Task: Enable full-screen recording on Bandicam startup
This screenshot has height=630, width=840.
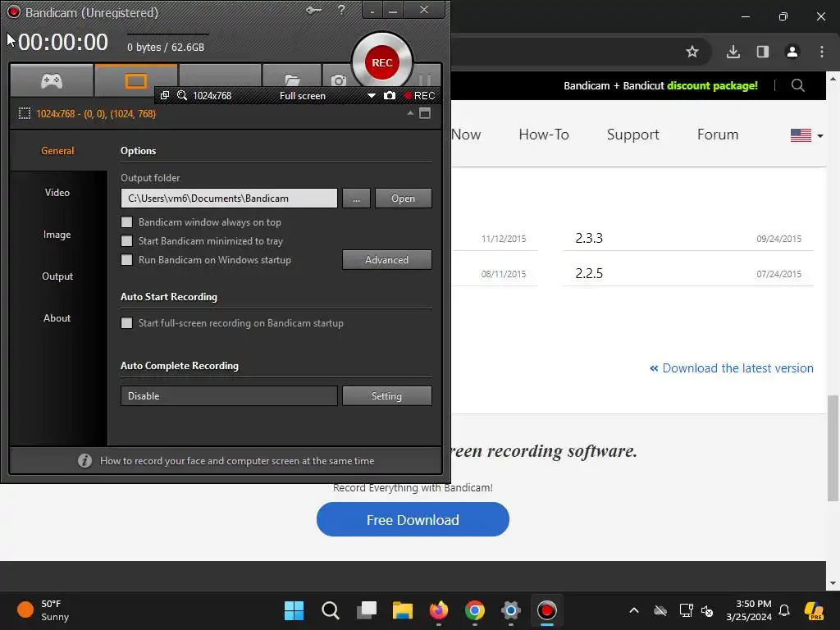Action: point(127,323)
